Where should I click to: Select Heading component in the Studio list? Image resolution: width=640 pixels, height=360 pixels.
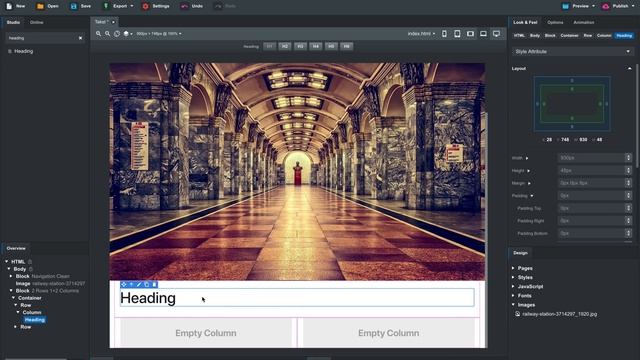24,51
